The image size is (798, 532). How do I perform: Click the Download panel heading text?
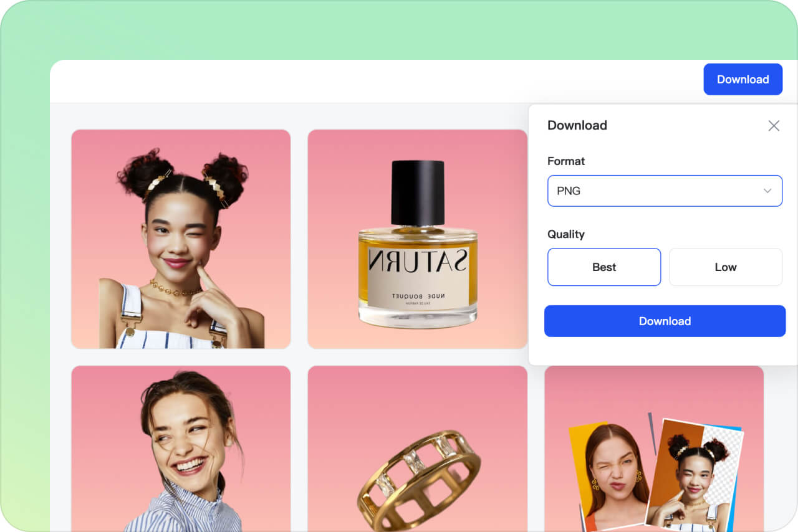click(x=577, y=125)
